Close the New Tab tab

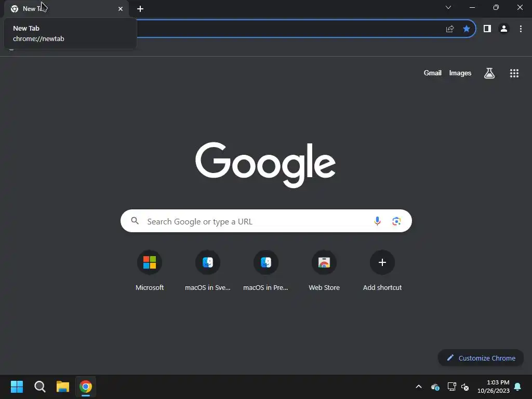coord(121,9)
